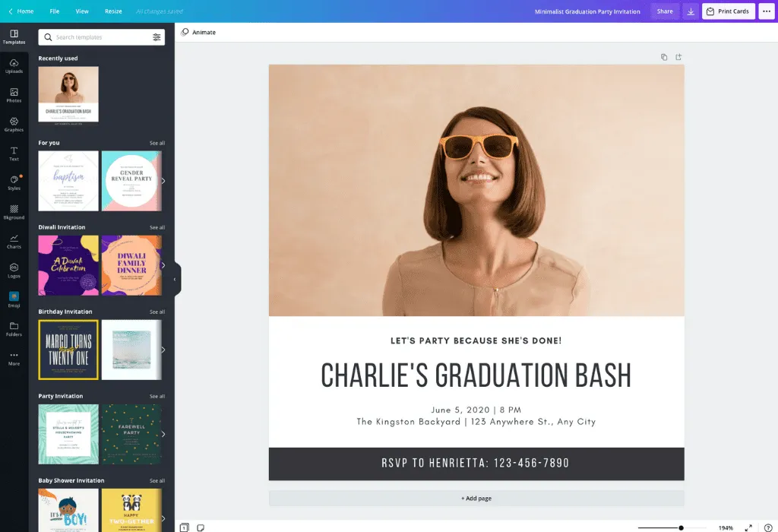The width and height of the screenshot is (778, 532).
Task: Click the 194% zoom value
Action: click(x=726, y=528)
